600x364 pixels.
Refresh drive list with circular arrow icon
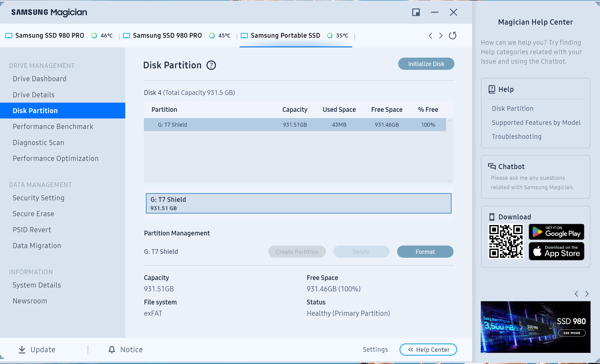point(452,36)
